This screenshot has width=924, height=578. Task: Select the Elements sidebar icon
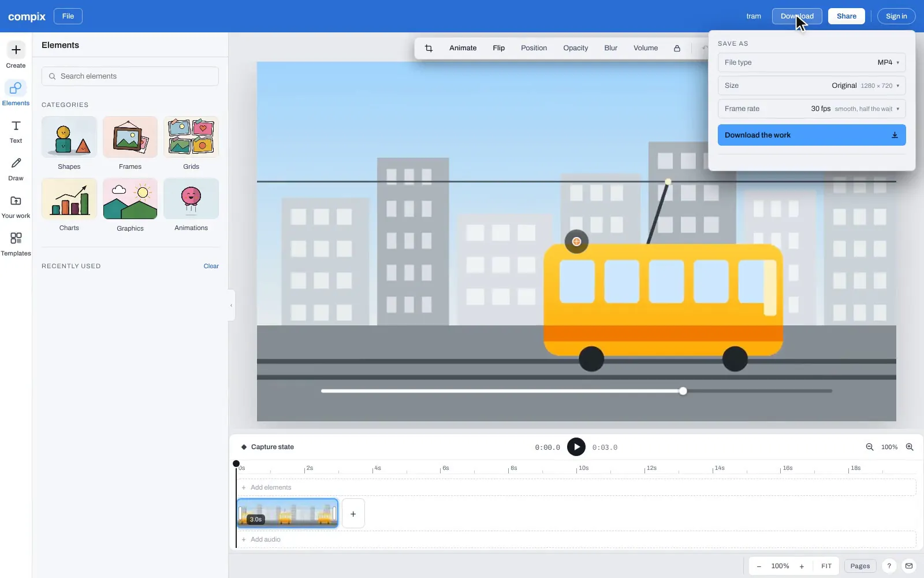click(x=16, y=93)
